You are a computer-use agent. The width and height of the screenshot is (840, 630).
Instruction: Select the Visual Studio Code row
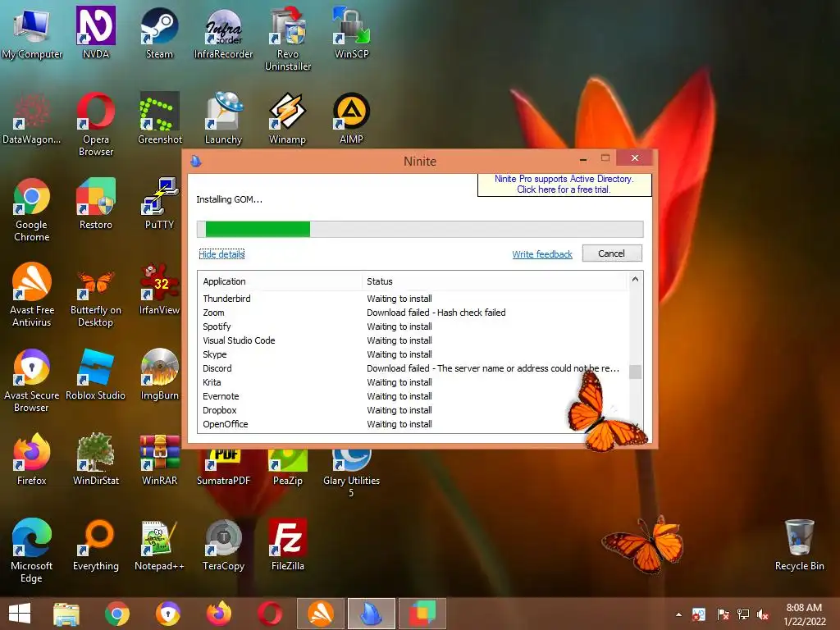click(x=413, y=340)
